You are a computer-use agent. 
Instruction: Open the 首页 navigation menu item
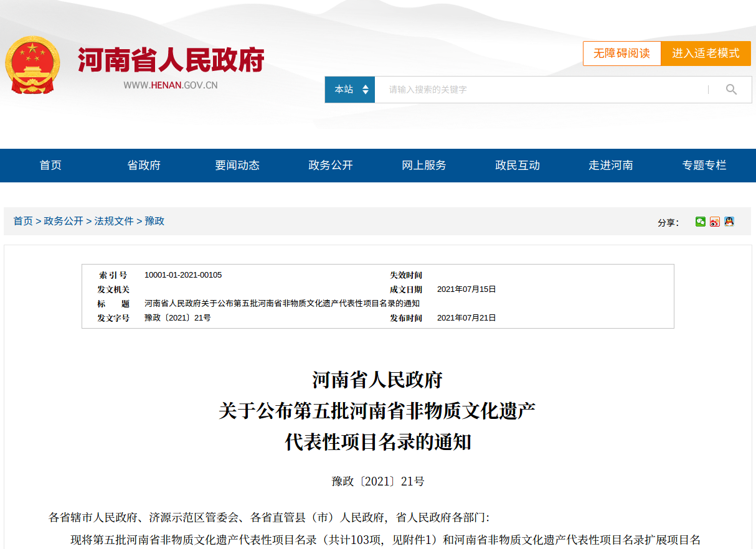click(50, 166)
